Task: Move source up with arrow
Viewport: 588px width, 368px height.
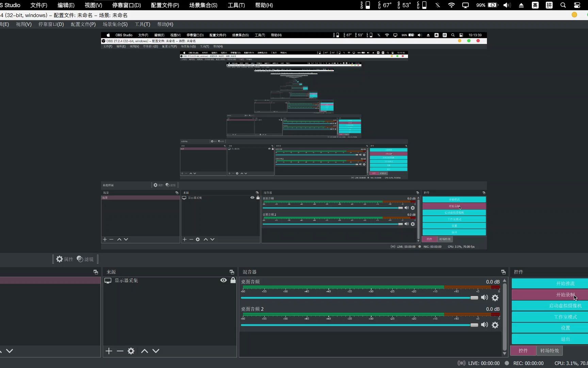Action: tap(145, 351)
